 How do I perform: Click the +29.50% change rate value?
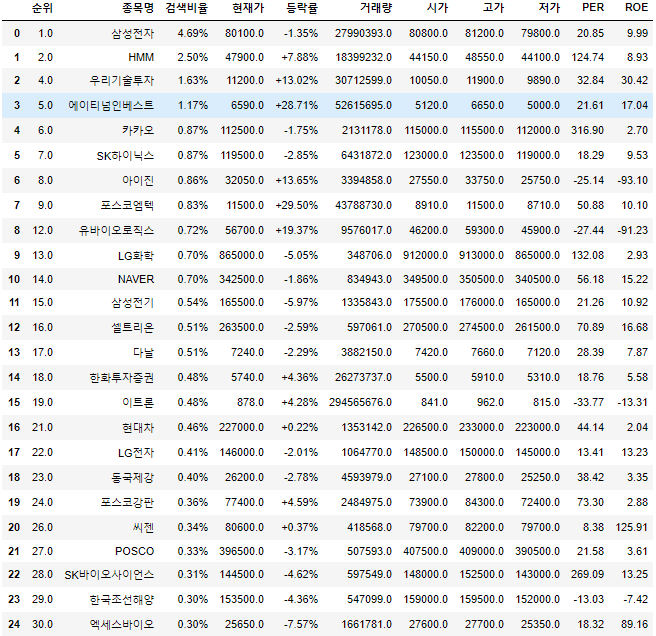point(297,205)
